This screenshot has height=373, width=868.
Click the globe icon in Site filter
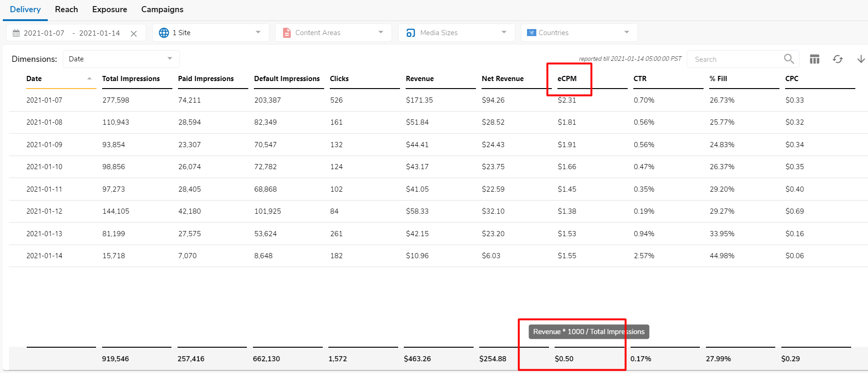(x=164, y=33)
